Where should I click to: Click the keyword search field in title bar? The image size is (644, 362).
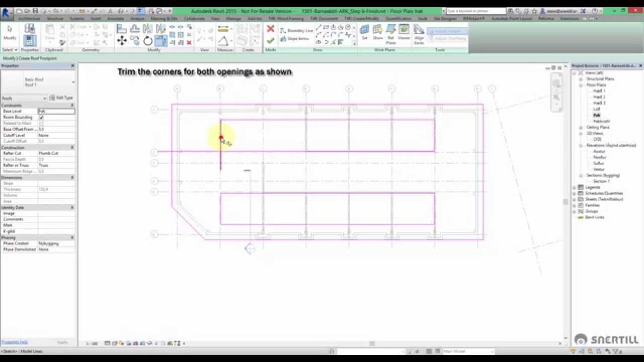pyautogui.click(x=475, y=11)
